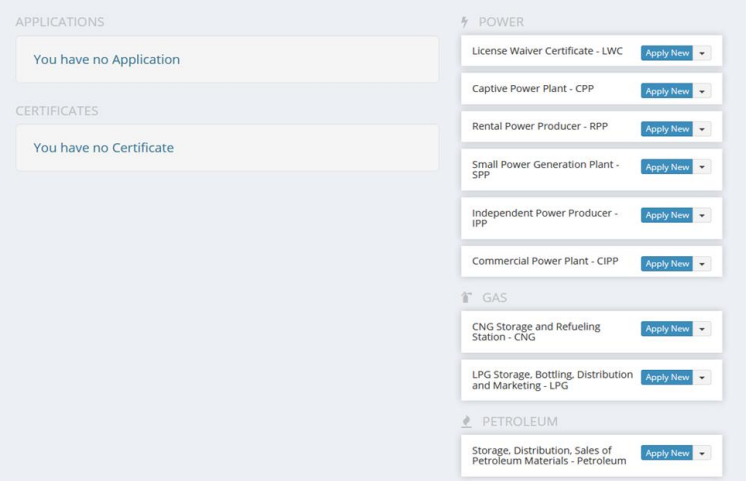Screen dimensions: 746x481
Task: Click the 'You have no Application' panel
Action: coord(227,60)
